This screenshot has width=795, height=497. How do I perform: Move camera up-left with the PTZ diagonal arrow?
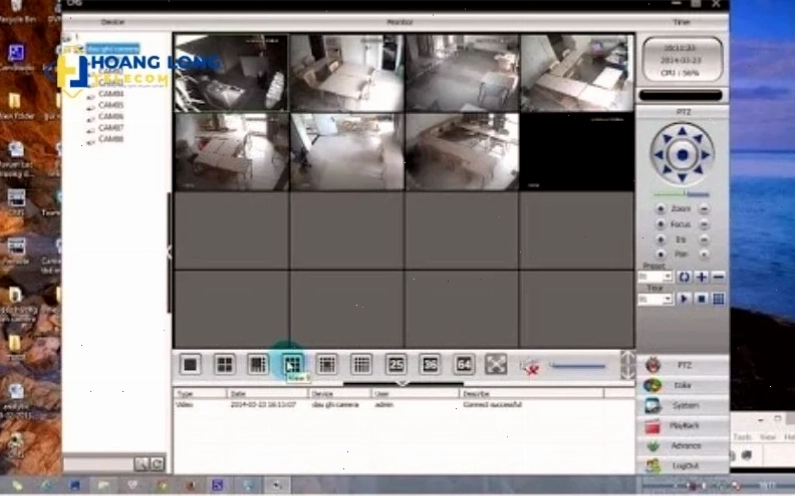coord(666,138)
